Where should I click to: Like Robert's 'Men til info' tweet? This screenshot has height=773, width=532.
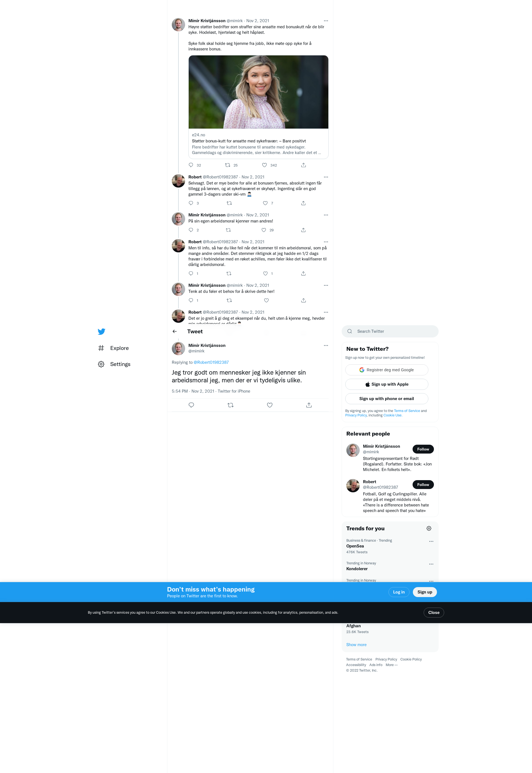click(x=265, y=273)
